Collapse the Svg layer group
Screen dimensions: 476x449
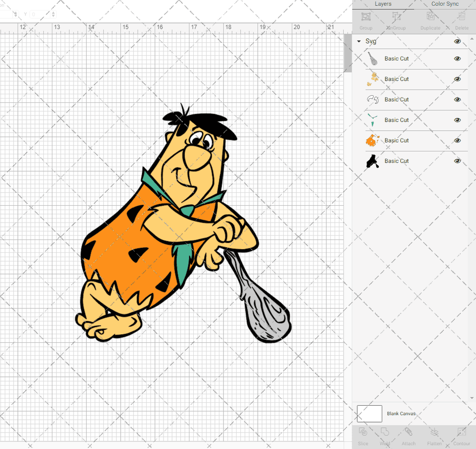coord(358,41)
